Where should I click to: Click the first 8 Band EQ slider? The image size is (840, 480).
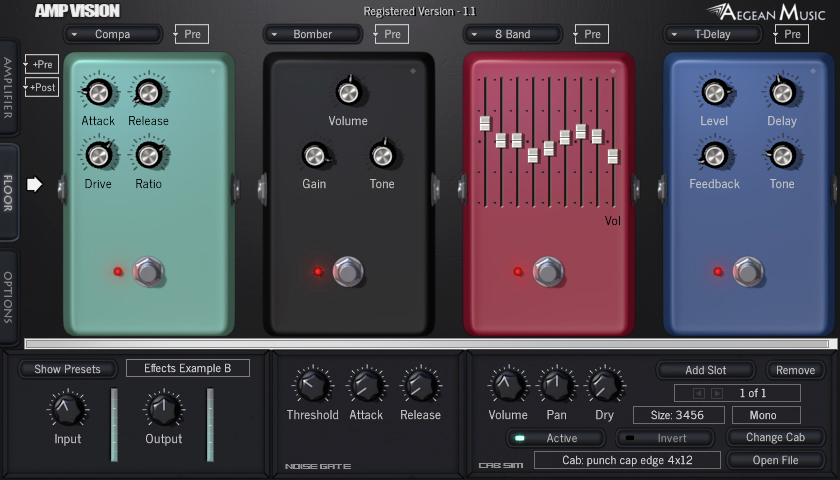click(x=485, y=142)
